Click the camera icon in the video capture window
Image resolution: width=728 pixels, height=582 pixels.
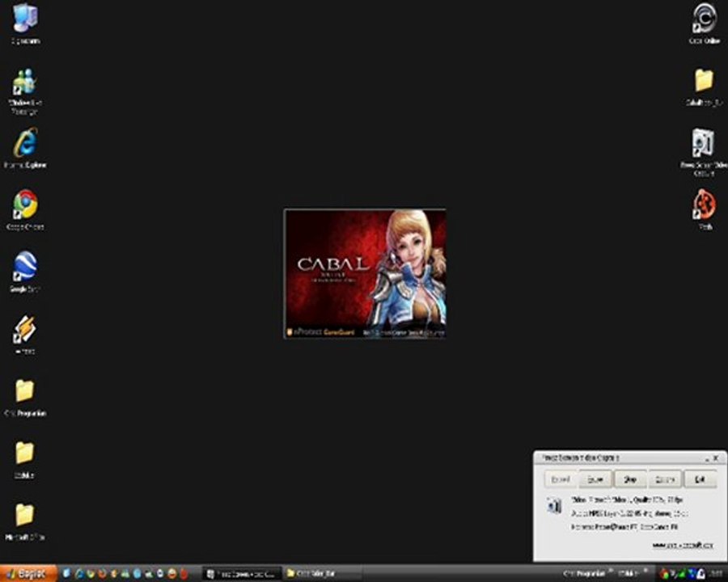pyautogui.click(x=554, y=504)
